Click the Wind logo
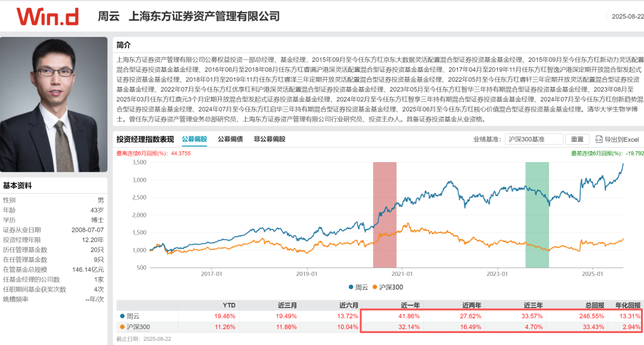Viewport: 644px width, 345px height. (48, 17)
